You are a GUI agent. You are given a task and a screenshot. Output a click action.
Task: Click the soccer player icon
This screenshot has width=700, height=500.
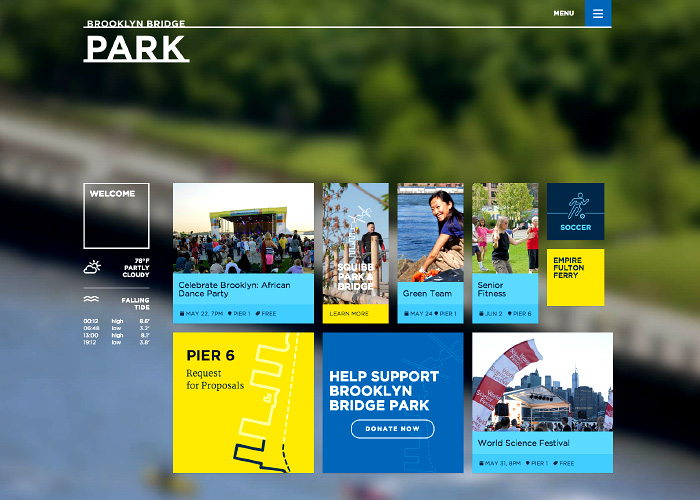coord(578,205)
